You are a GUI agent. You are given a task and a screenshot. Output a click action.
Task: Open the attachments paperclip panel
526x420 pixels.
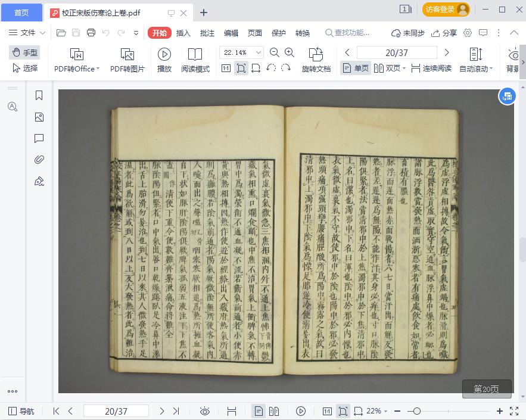pos(39,160)
